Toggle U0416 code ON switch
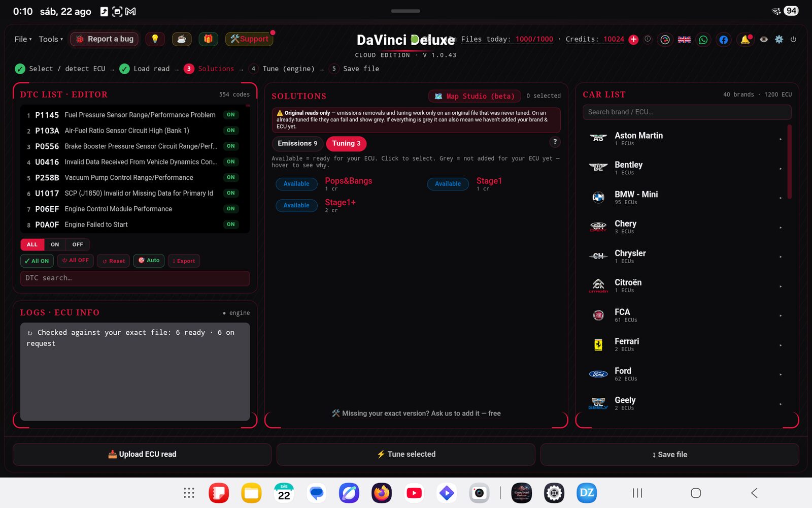The height and width of the screenshot is (508, 812). (x=231, y=162)
